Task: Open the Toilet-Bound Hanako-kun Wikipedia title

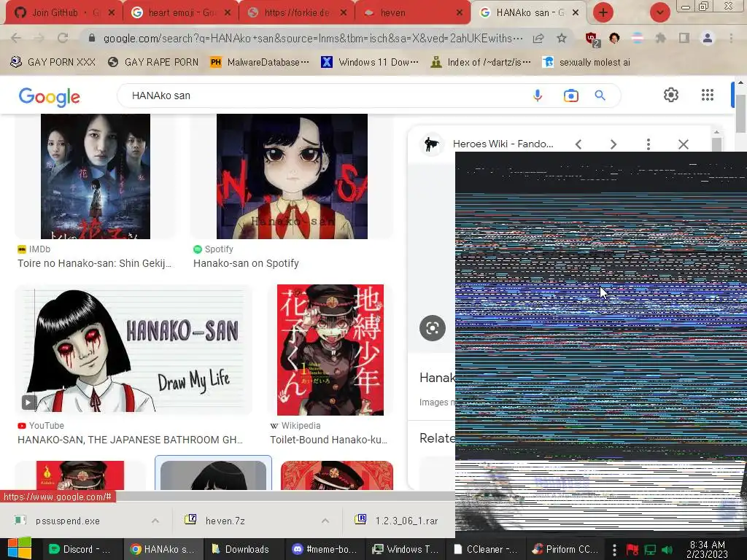Action: point(329,440)
